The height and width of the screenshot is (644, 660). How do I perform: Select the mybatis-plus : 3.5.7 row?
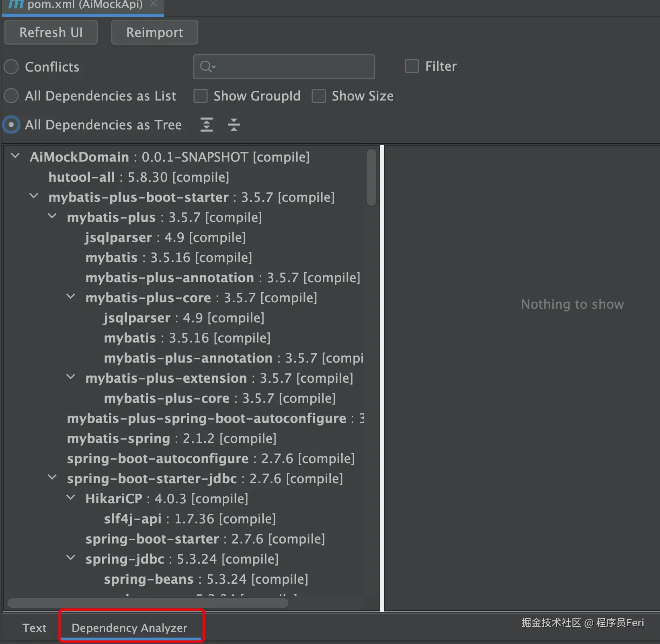click(x=164, y=217)
